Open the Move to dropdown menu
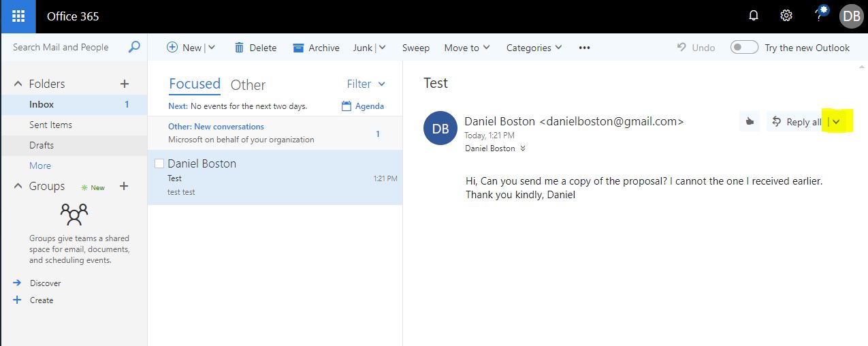868x346 pixels. pyautogui.click(x=466, y=48)
